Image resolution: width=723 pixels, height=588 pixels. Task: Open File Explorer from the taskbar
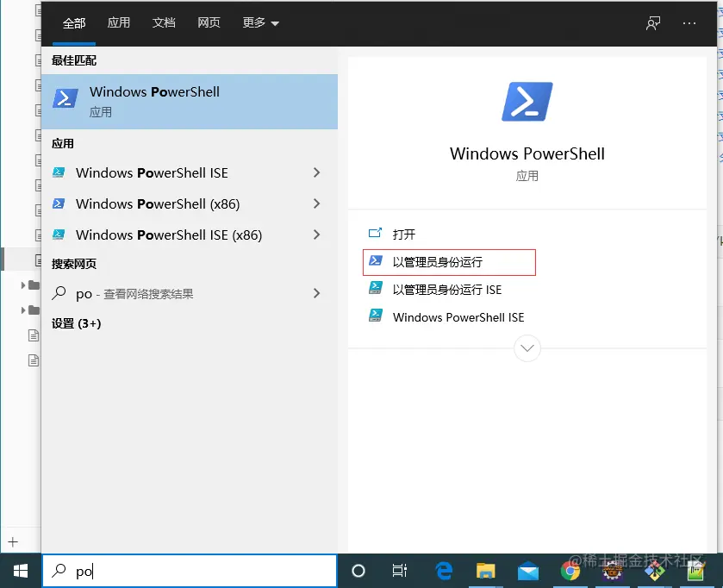point(485,571)
